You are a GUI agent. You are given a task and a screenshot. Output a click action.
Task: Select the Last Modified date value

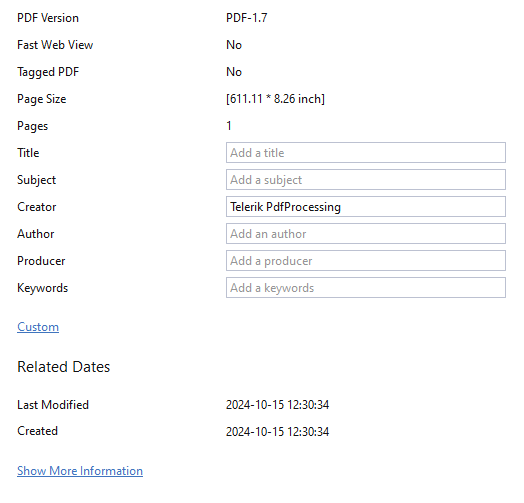278,405
